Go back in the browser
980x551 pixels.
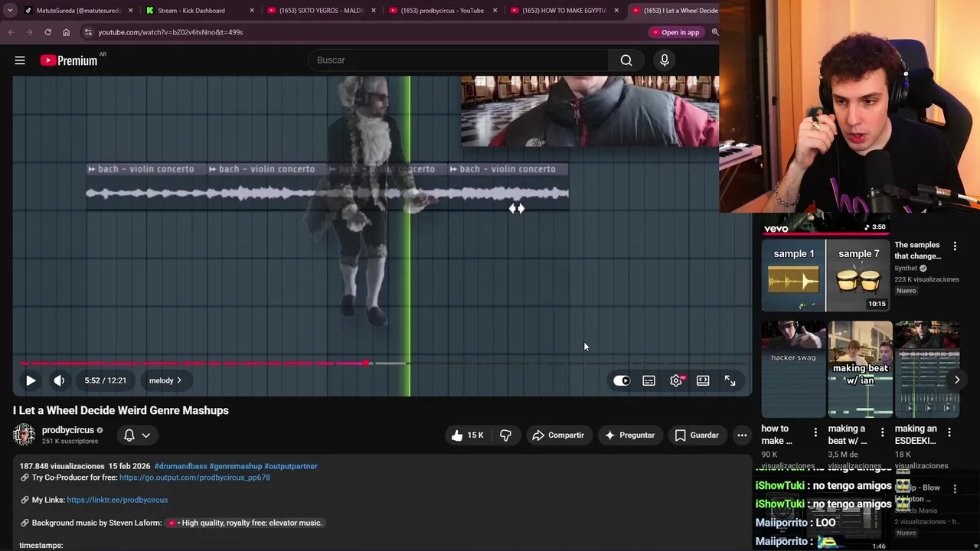pyautogui.click(x=11, y=32)
